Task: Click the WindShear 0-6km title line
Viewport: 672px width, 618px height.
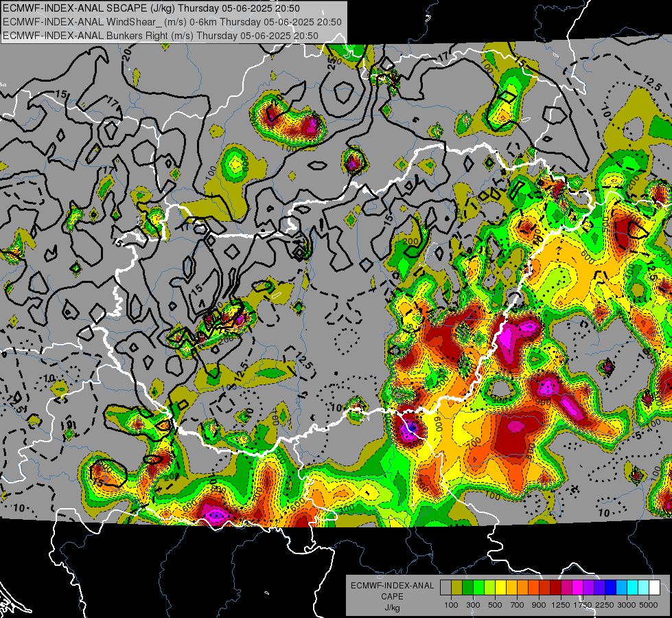Action: coord(172,22)
